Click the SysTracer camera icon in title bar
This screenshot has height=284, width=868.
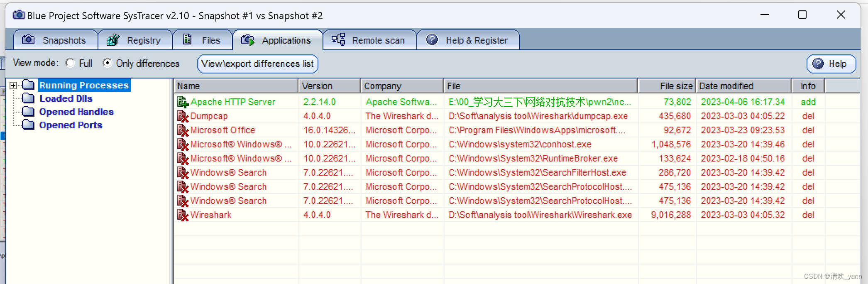point(19,15)
